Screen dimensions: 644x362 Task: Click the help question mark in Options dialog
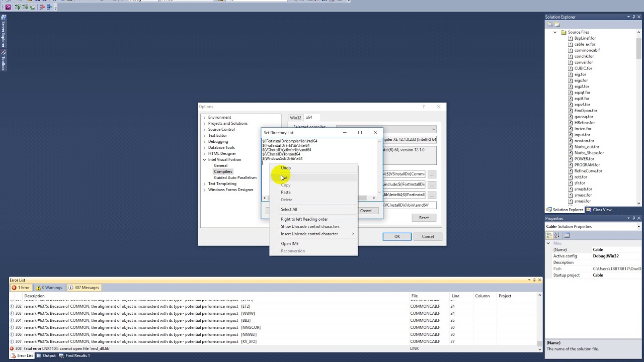(x=423, y=107)
